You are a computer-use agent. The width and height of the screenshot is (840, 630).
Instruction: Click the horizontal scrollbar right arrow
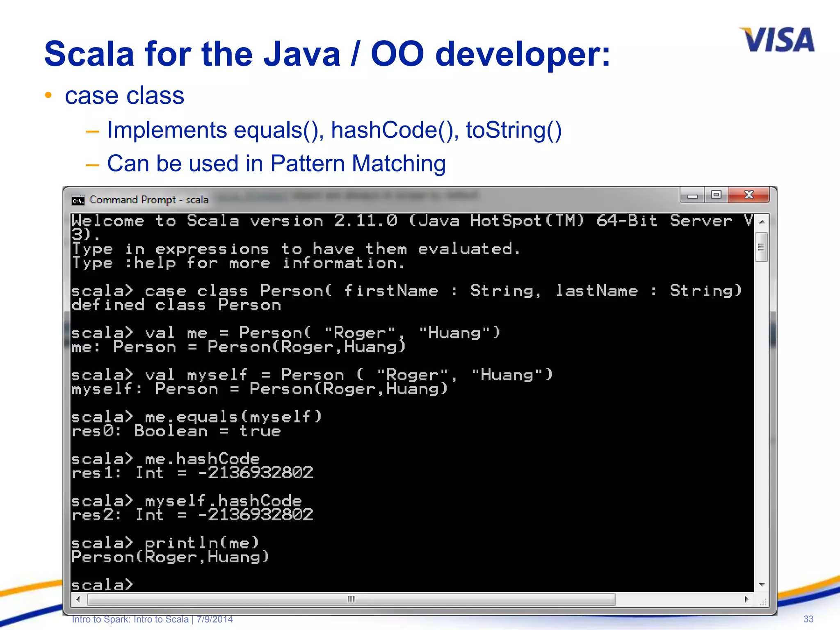tap(746, 600)
